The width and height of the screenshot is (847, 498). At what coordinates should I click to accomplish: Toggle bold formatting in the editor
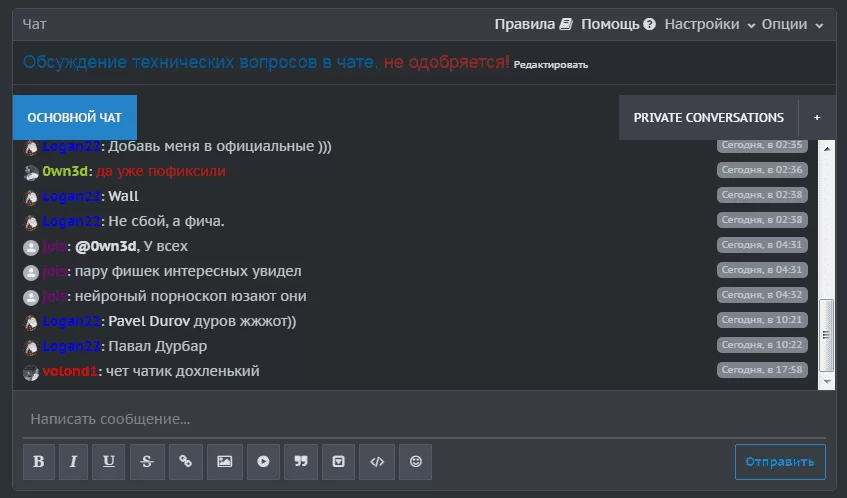coord(38,462)
